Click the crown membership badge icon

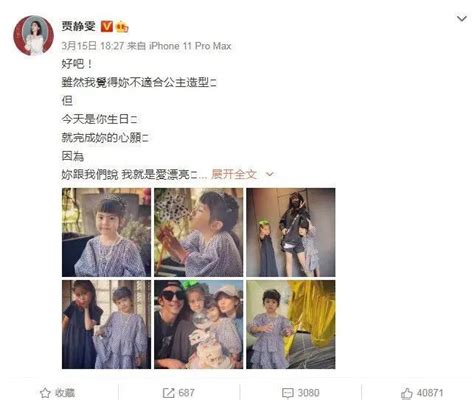122,26
